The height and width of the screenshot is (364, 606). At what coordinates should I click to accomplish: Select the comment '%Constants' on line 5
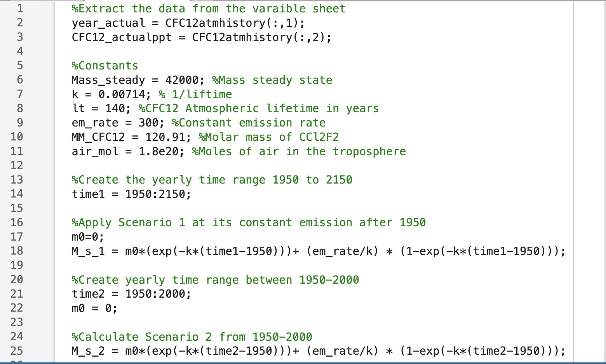104,66
